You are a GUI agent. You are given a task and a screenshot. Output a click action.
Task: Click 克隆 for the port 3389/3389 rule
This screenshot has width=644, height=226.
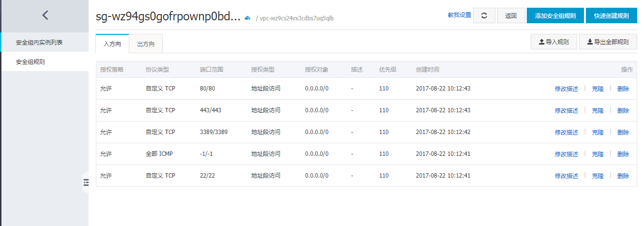click(x=598, y=133)
